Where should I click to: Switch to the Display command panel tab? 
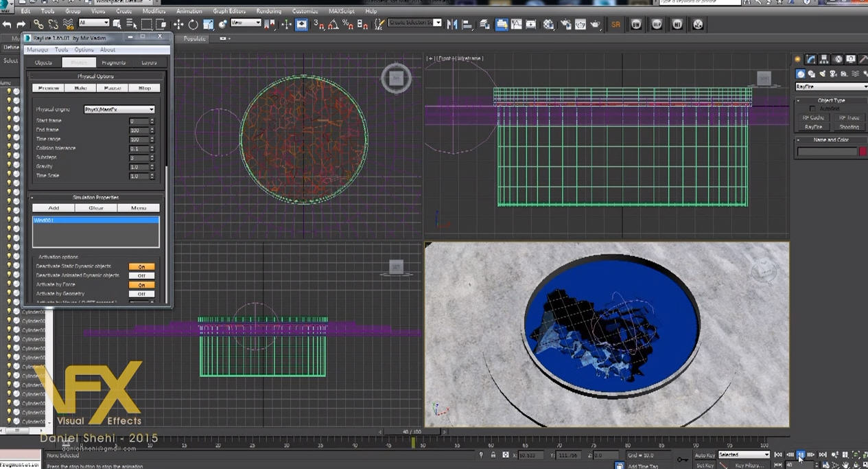point(851,60)
